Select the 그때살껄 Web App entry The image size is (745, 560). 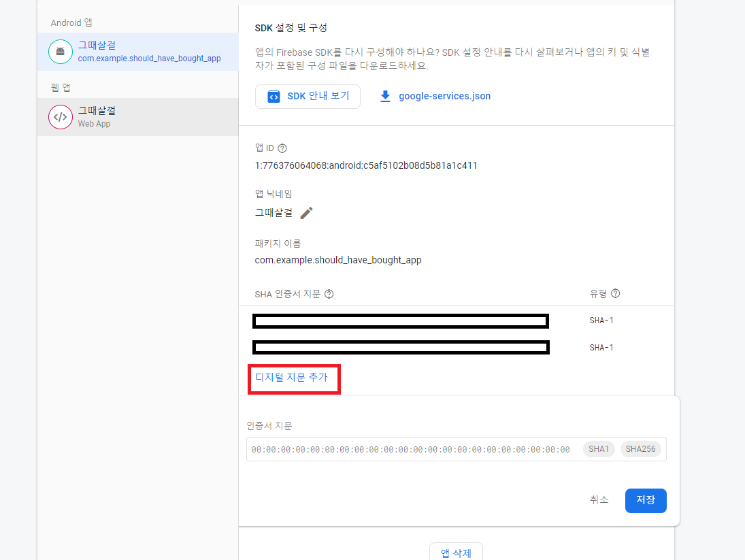point(138,117)
